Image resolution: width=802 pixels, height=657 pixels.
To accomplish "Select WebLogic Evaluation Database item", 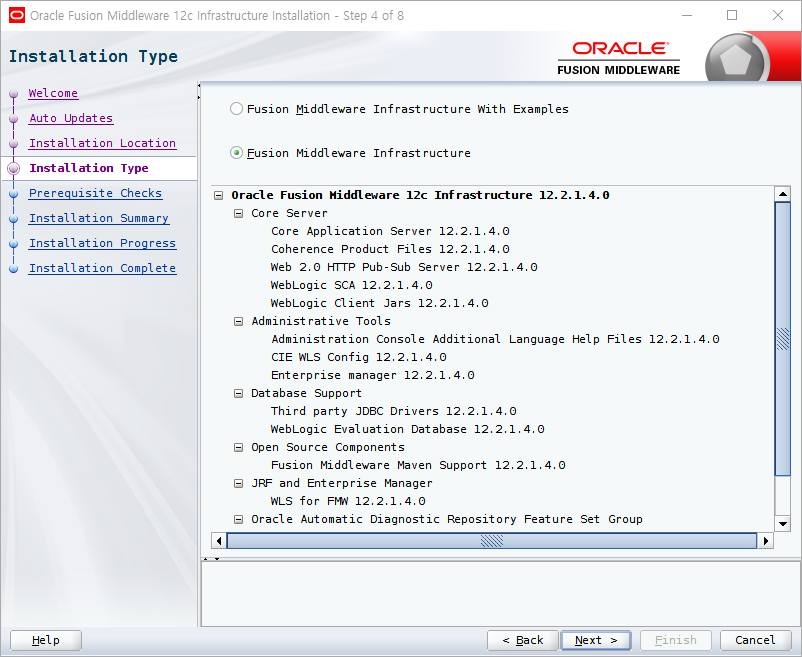I will point(408,429).
